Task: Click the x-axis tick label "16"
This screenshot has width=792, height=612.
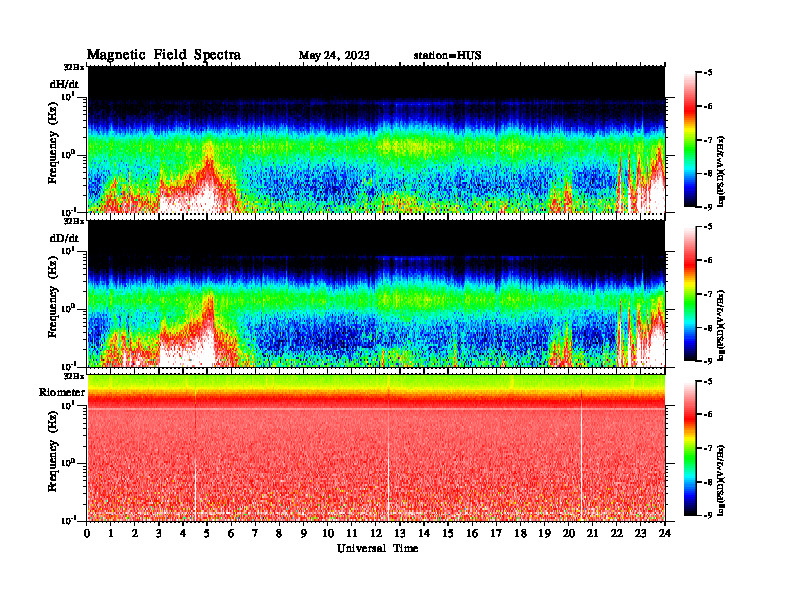Action: (x=473, y=533)
